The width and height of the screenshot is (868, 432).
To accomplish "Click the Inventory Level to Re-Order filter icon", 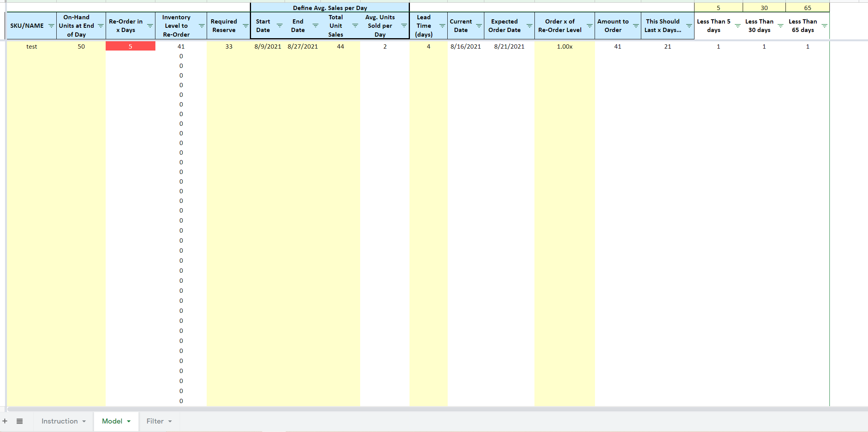I will pyautogui.click(x=202, y=25).
